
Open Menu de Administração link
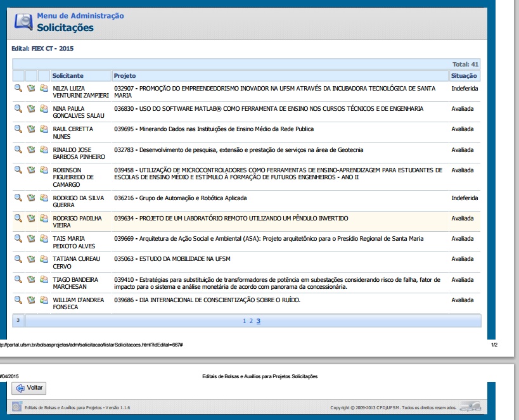pyautogui.click(x=80, y=16)
